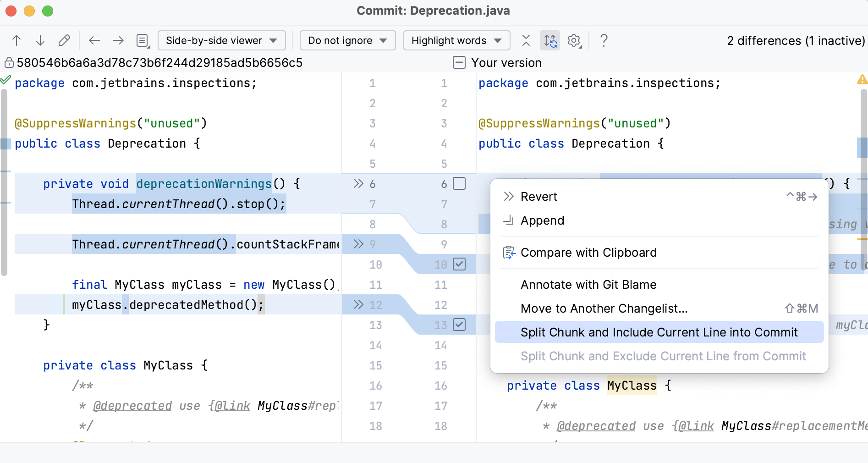Uncheck the line 10 commit checkbox
This screenshot has width=868, height=463.
point(460,264)
